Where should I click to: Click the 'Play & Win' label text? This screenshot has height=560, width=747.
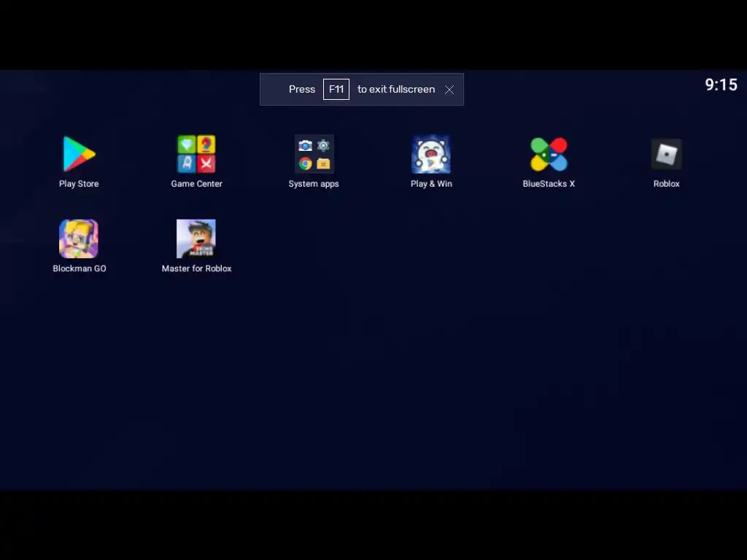click(431, 184)
